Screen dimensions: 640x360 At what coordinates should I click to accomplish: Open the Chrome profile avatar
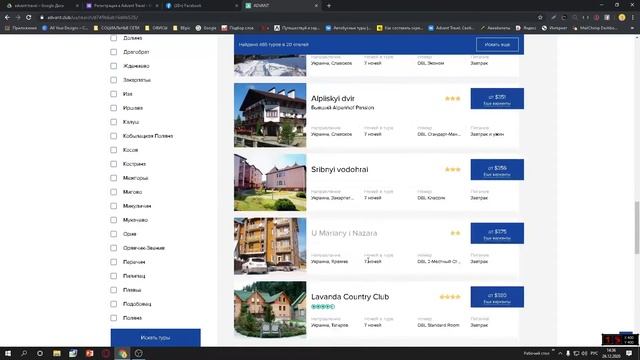point(622,18)
